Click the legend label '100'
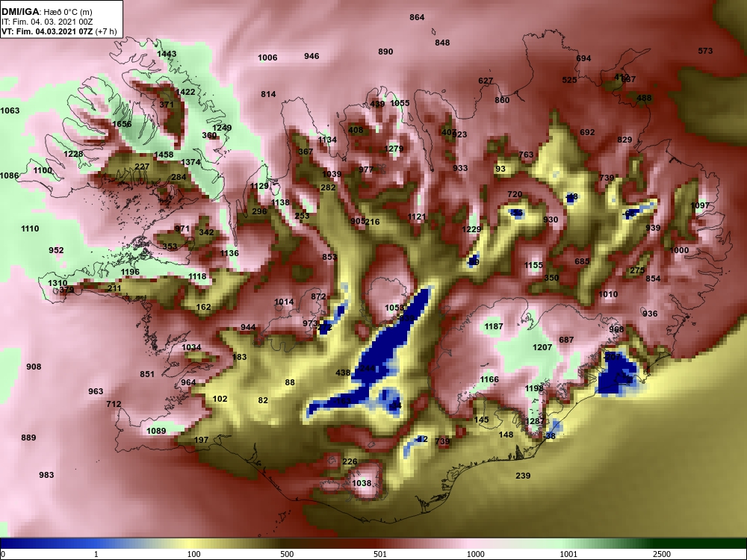This screenshot has height=560, width=747. [x=193, y=554]
